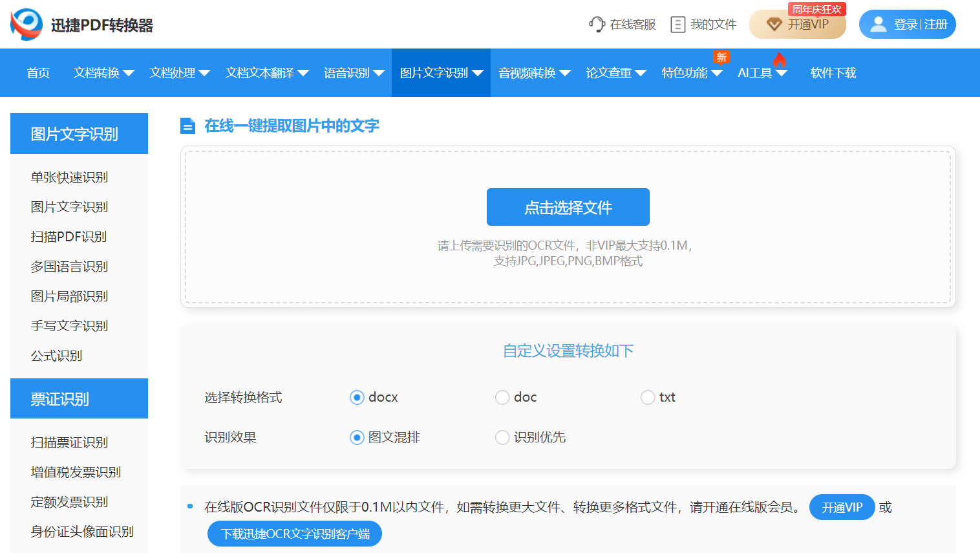
Task: Expand the 论文查重 navigation dropdown
Action: pos(640,73)
